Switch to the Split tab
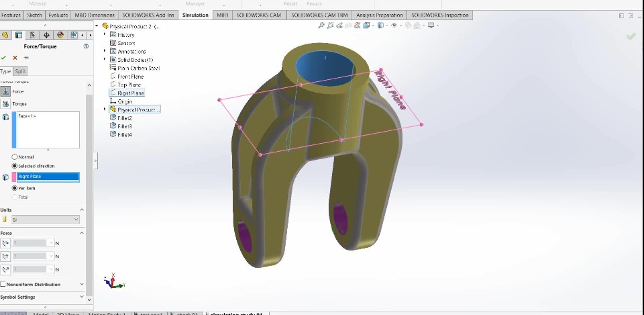 coord(20,71)
